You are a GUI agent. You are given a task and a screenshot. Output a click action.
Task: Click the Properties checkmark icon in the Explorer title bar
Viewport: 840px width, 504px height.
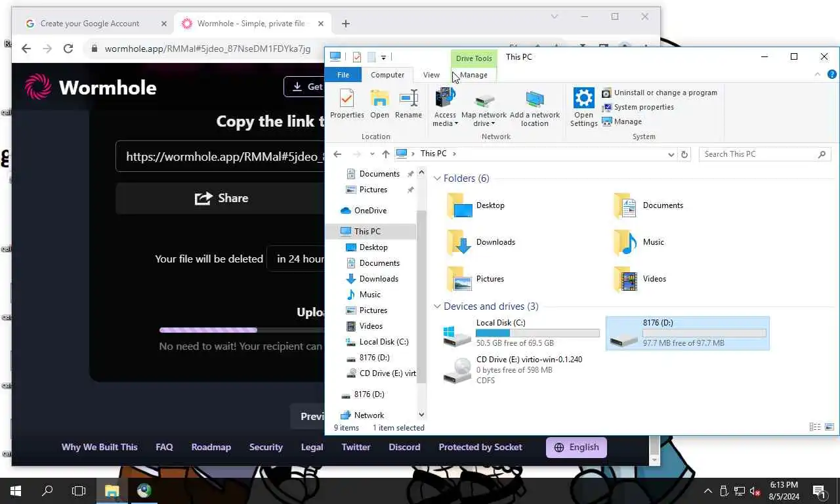(x=356, y=57)
